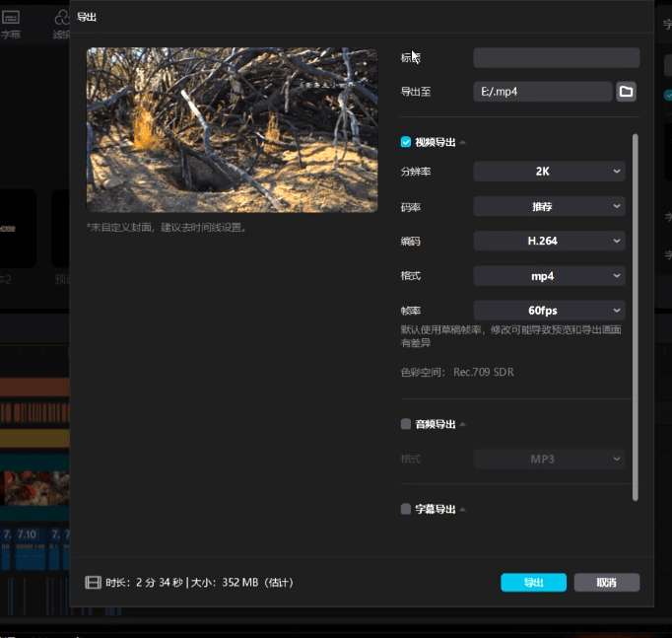672x638 pixels.
Task: Open the 编码 codec dropdown showing H.264
Action: (x=549, y=241)
